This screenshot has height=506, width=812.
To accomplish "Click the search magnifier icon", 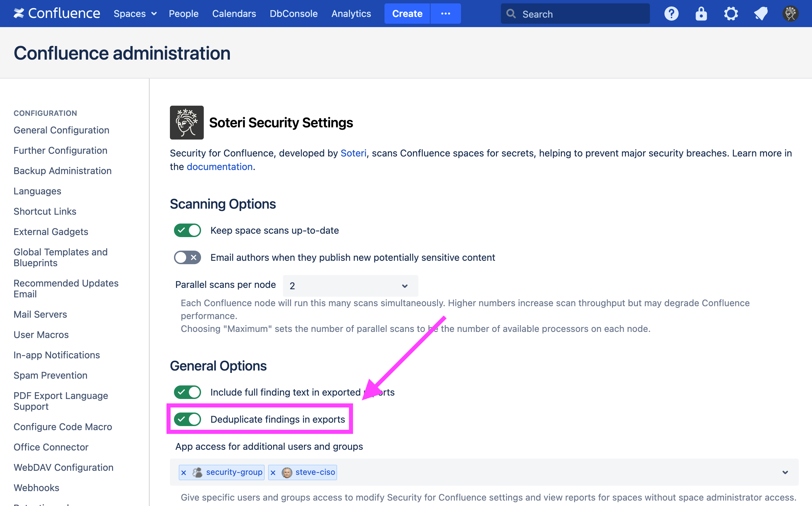I will point(511,14).
